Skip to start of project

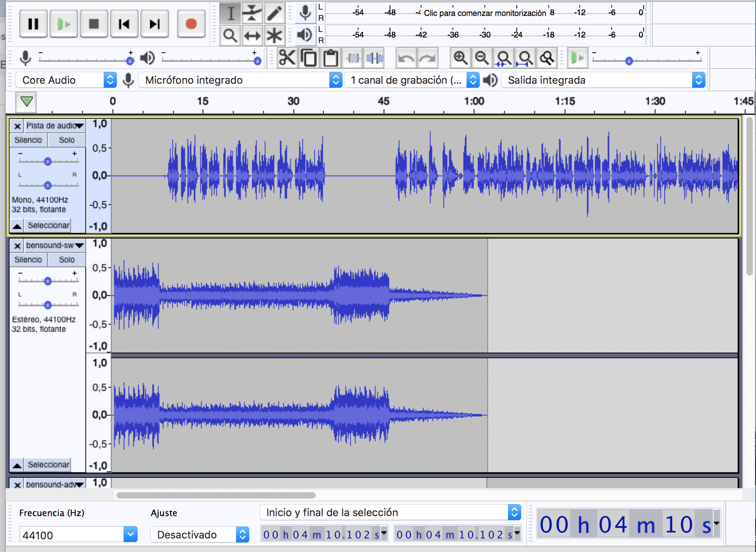[x=124, y=24]
